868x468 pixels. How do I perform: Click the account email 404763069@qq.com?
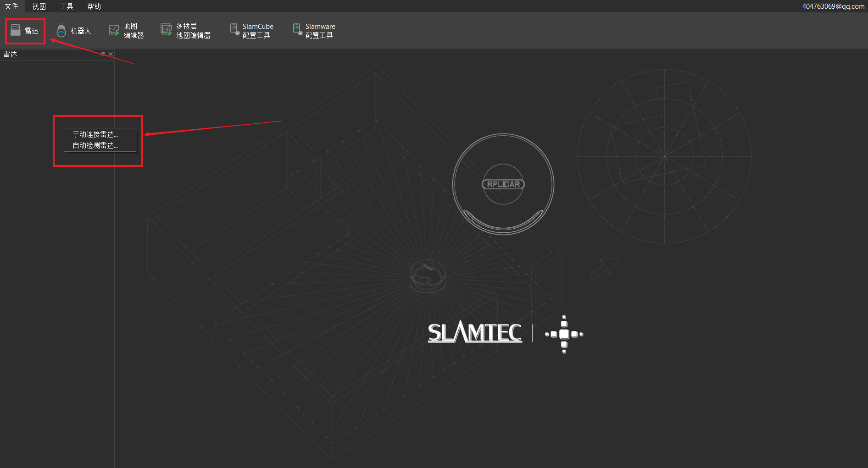(833, 6)
